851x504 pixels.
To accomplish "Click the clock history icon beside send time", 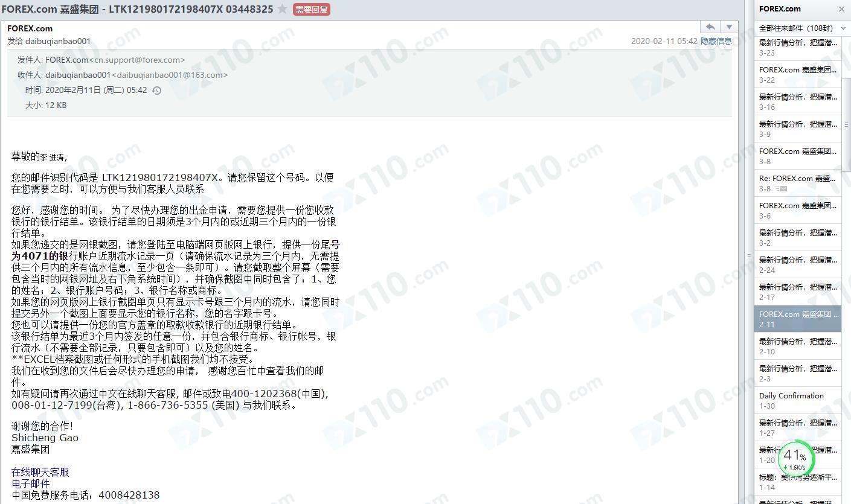I will pos(156,91).
